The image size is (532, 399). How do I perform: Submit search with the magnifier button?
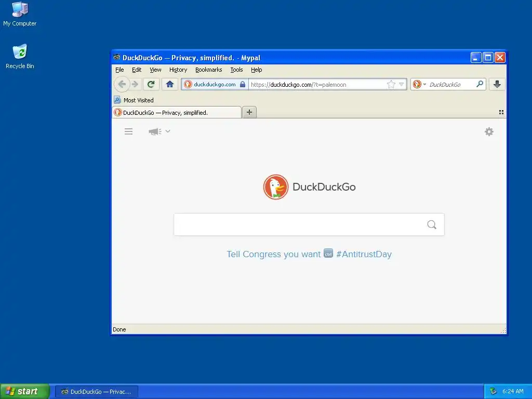[x=432, y=224]
